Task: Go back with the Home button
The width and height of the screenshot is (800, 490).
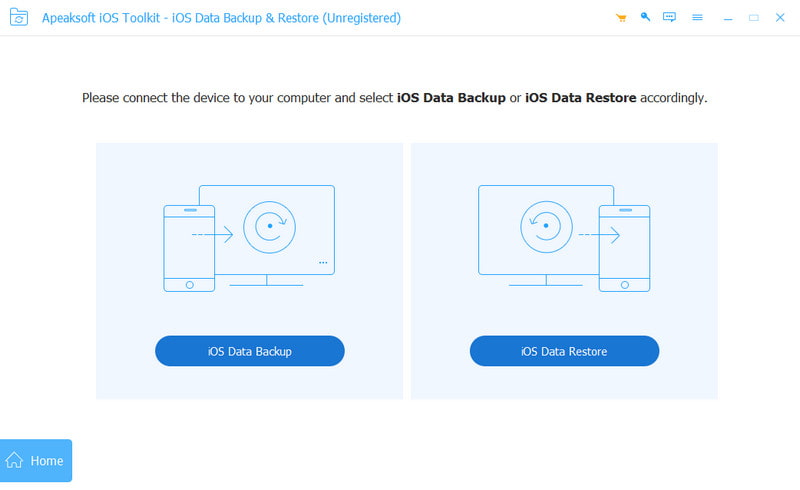Action: [x=36, y=460]
